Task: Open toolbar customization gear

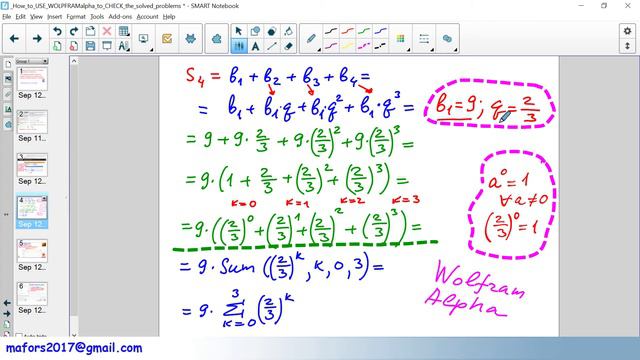Action: tap(627, 31)
